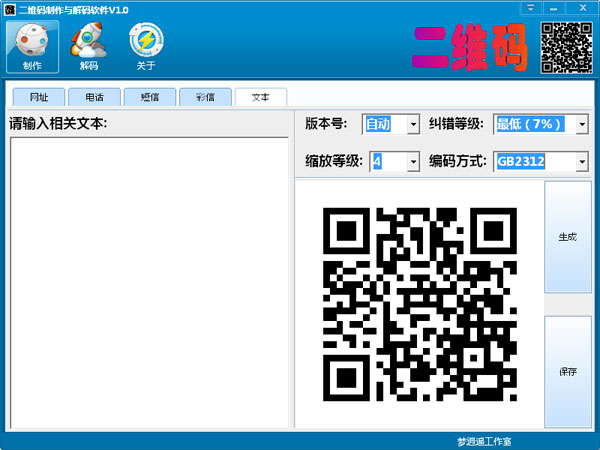Click the generated QR code preview image
600x450 pixels.
click(x=420, y=304)
